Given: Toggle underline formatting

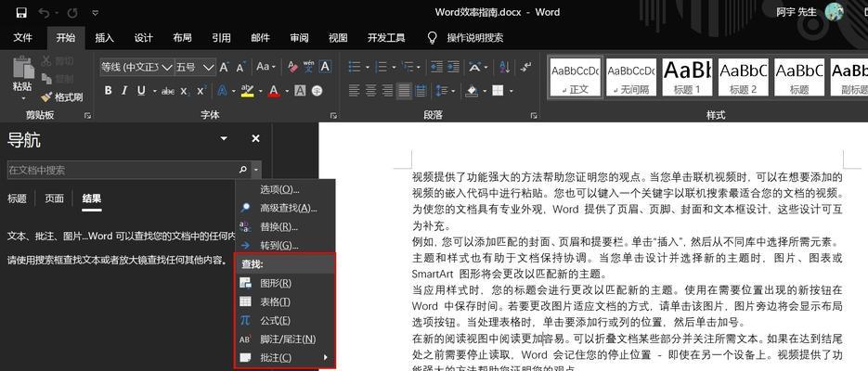Looking at the screenshot, I should pos(141,91).
